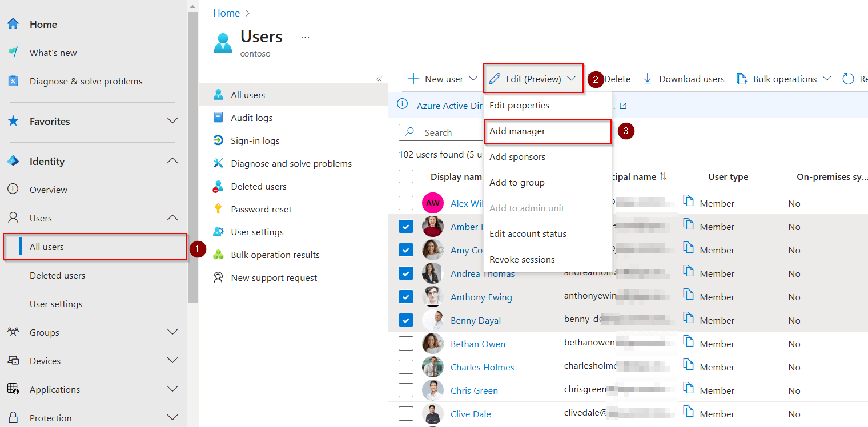Uncheck Anthony Ewing's checkbox
Image resolution: width=868 pixels, height=427 pixels.
pos(405,296)
